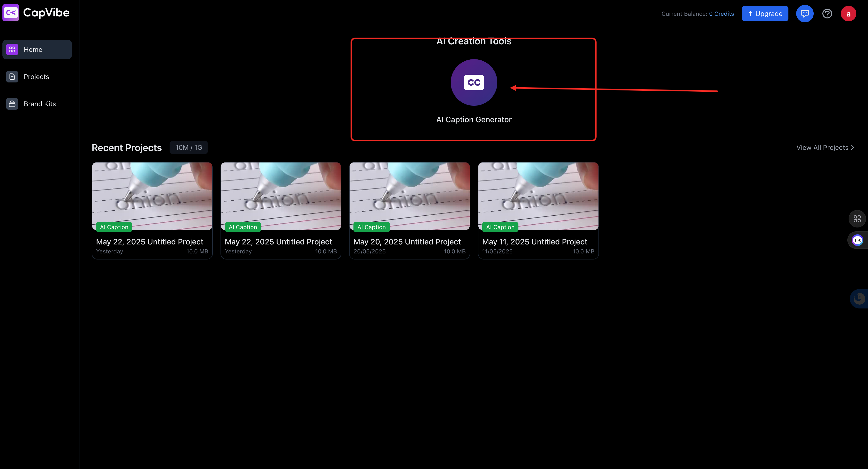Open the purple assistant bot icon
This screenshot has width=868, height=469.
click(857, 240)
